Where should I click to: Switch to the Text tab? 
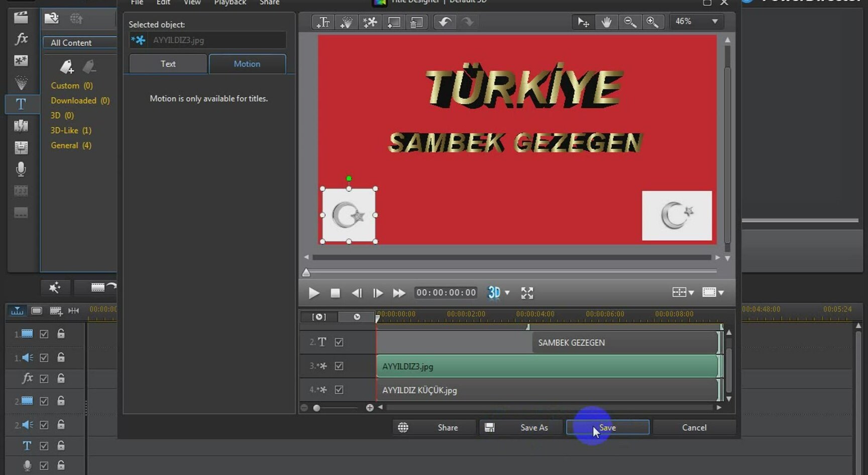point(168,64)
